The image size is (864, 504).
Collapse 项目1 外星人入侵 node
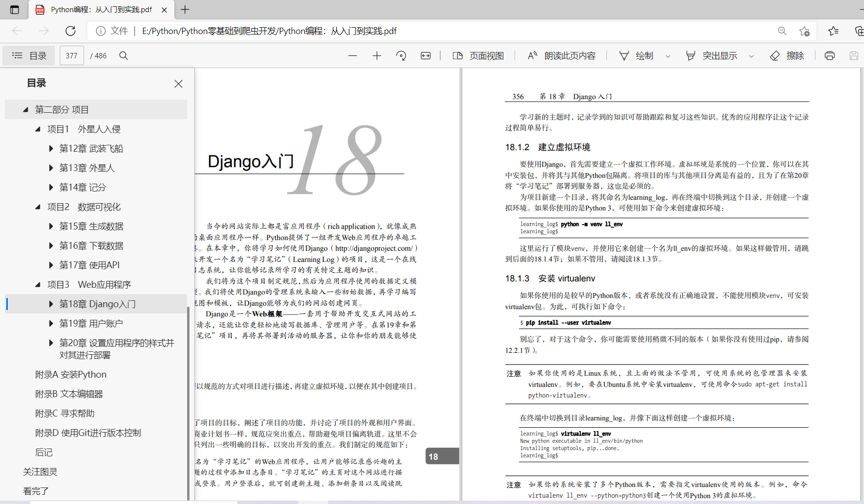[x=38, y=129]
